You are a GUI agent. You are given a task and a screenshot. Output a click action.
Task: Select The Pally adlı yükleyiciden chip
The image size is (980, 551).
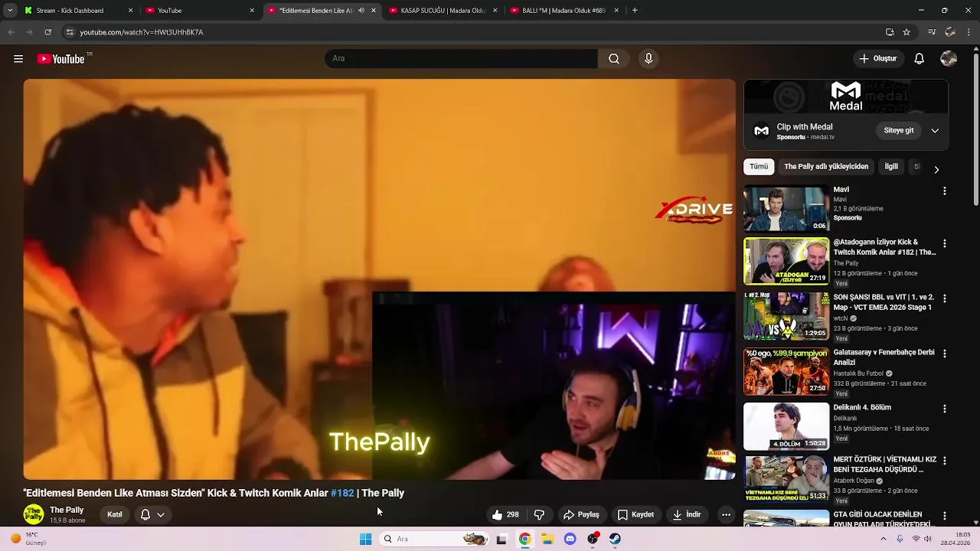click(x=826, y=167)
